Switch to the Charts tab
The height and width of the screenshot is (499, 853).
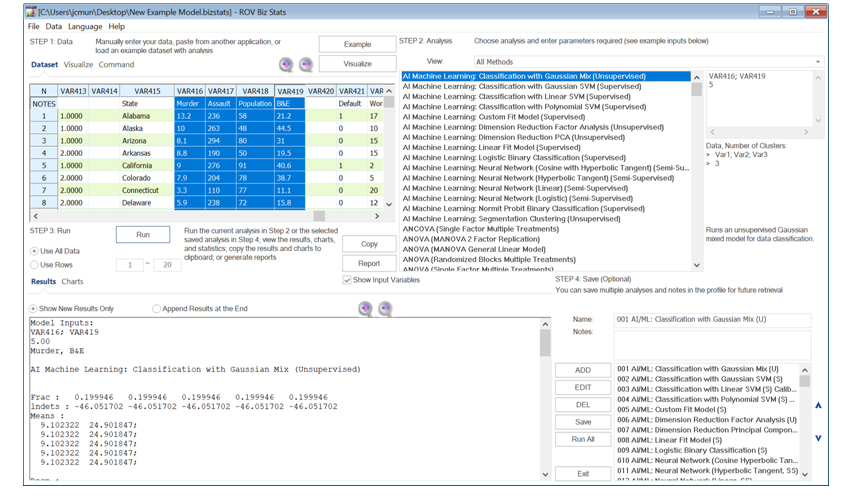[72, 281]
